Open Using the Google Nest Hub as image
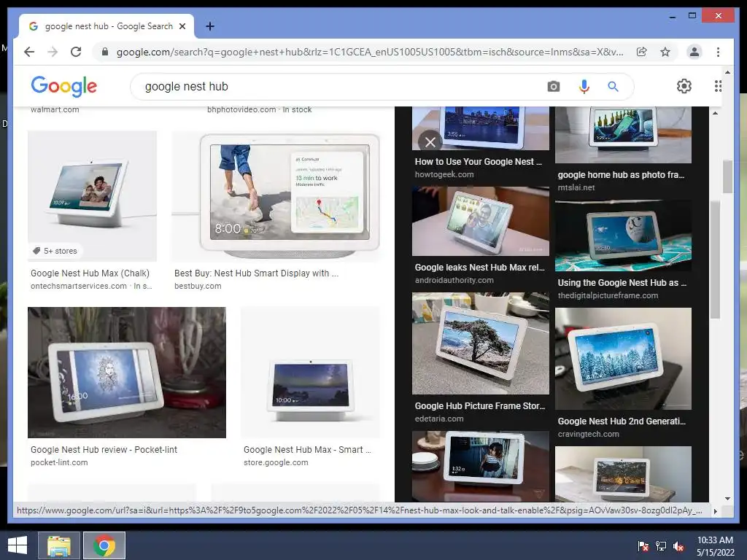This screenshot has width=747, height=560. 623,236
